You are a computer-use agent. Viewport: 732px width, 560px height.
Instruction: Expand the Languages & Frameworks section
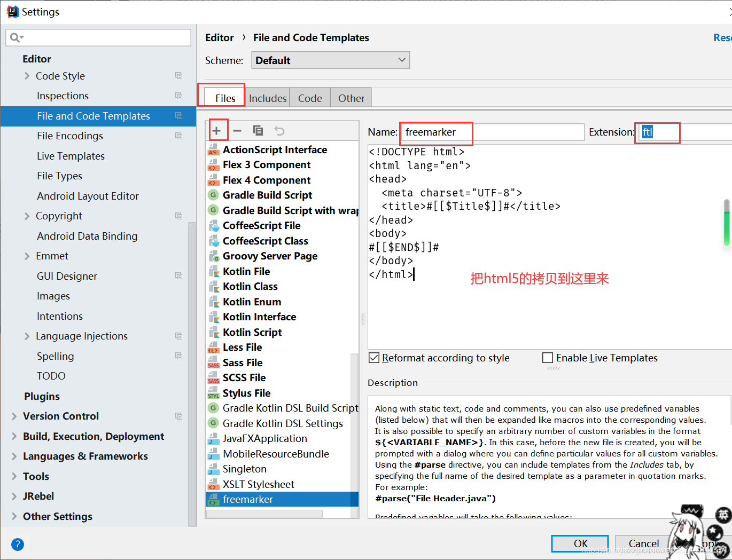14,456
